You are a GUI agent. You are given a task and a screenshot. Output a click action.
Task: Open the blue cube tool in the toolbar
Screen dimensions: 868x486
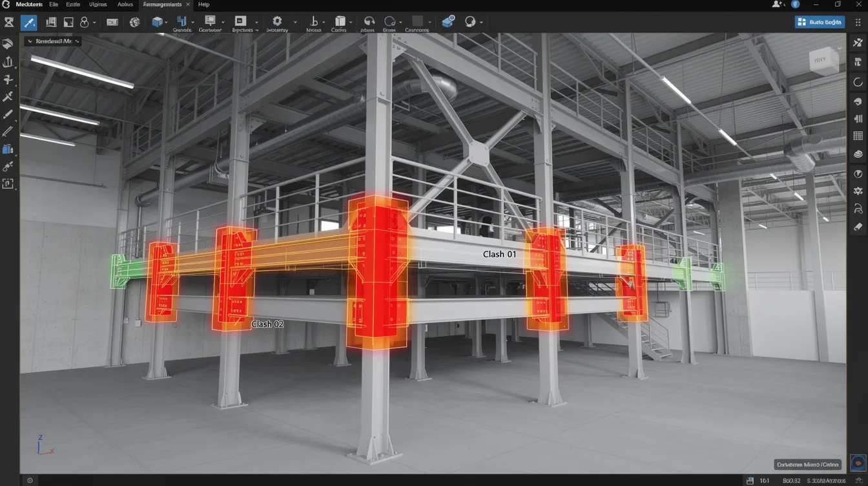[157, 23]
